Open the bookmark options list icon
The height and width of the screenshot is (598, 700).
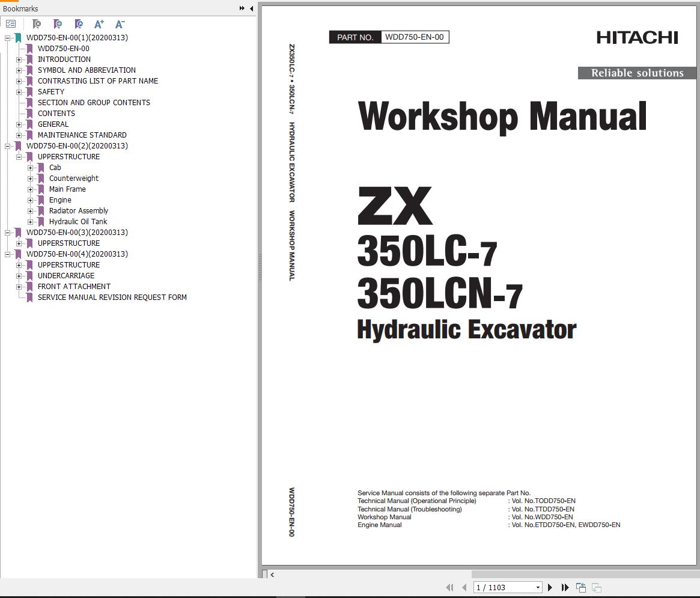(x=11, y=24)
